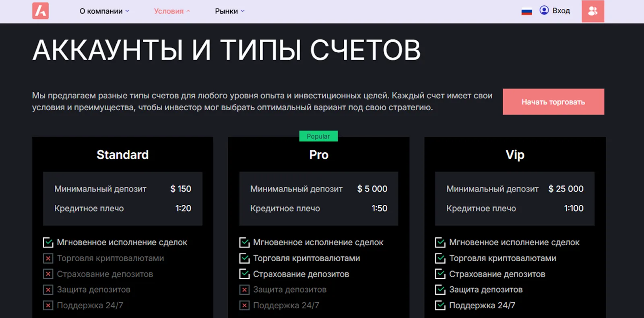The width and height of the screenshot is (644, 318).
Task: Click the Vip deposit value $ 25 000
Action: [566, 189]
